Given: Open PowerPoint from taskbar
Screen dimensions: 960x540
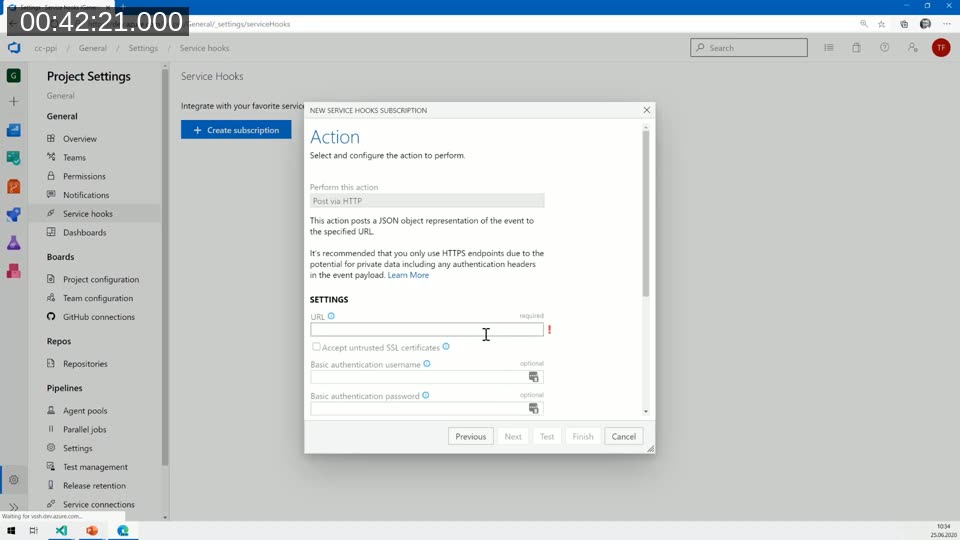Looking at the screenshot, I should (x=92, y=531).
